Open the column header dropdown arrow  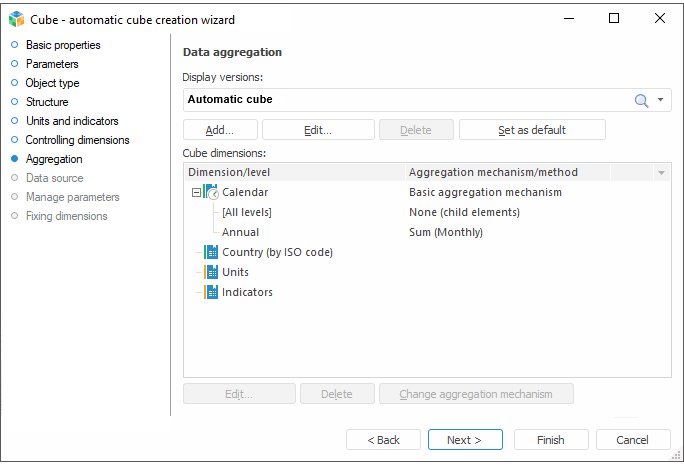661,173
